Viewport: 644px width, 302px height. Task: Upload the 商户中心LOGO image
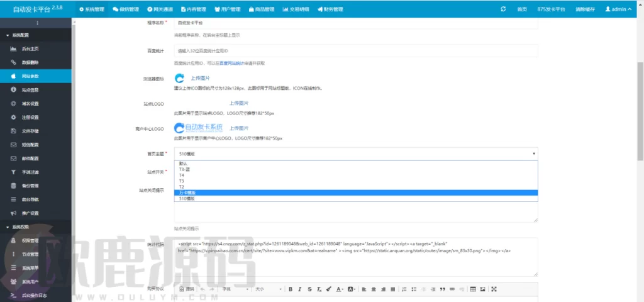[x=238, y=128]
